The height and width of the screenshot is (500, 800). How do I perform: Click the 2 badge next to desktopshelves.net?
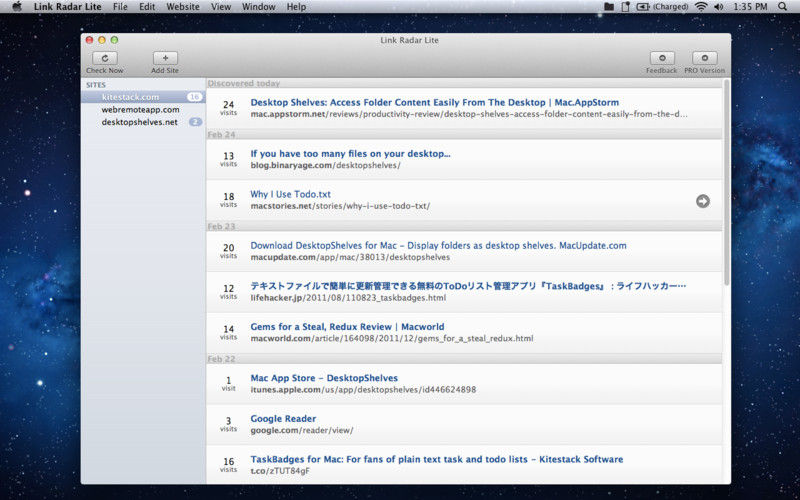(195, 122)
